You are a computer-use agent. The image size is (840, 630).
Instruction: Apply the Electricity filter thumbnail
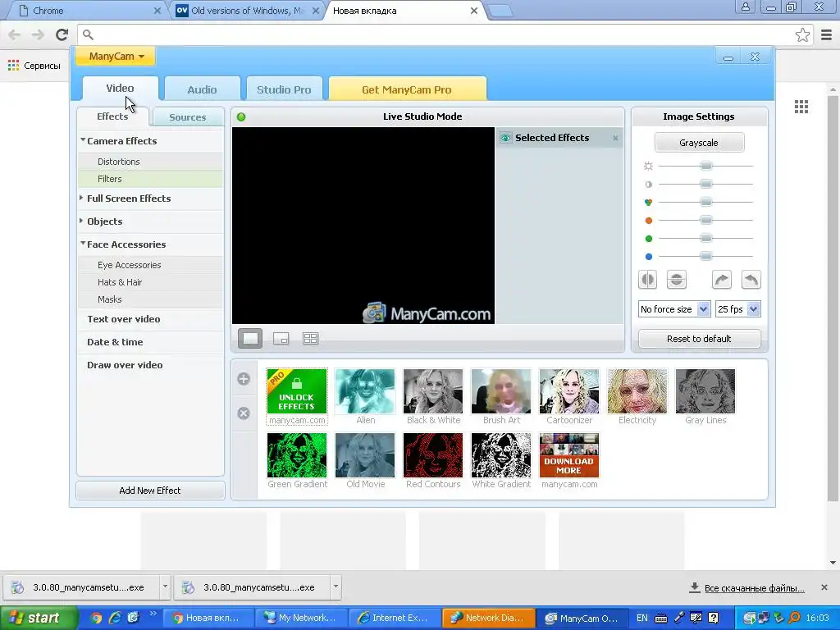click(x=637, y=391)
